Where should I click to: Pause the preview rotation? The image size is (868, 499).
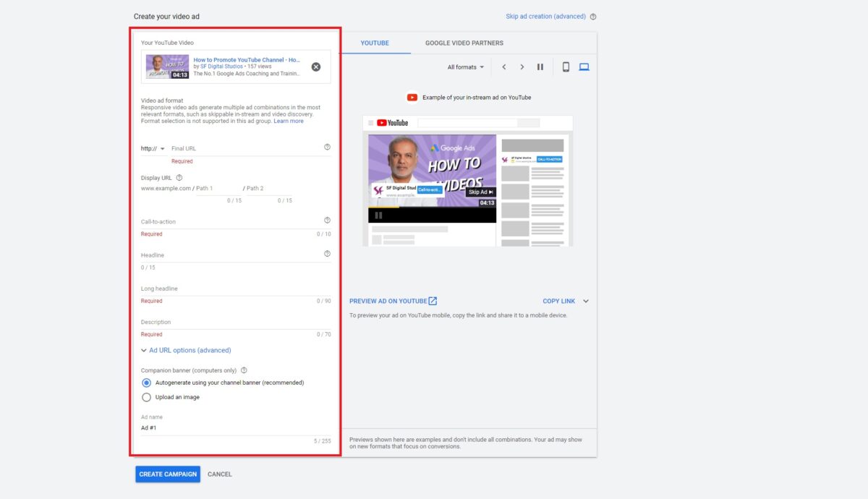(540, 67)
